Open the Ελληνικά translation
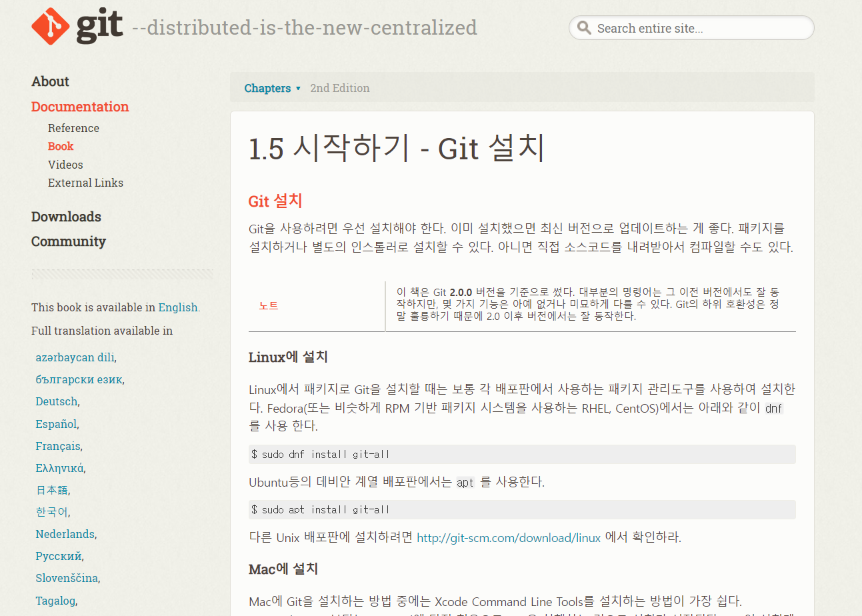This screenshot has width=862, height=616. pos(59,468)
